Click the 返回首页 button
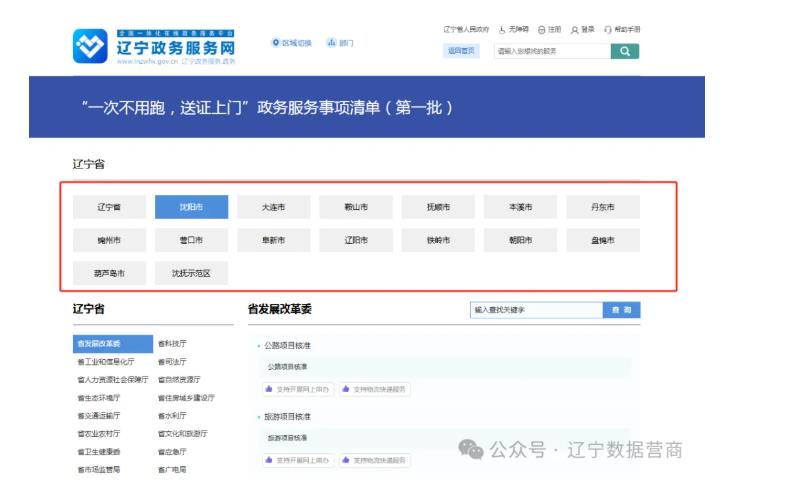Screen dimensions: 787x497 tap(461, 51)
